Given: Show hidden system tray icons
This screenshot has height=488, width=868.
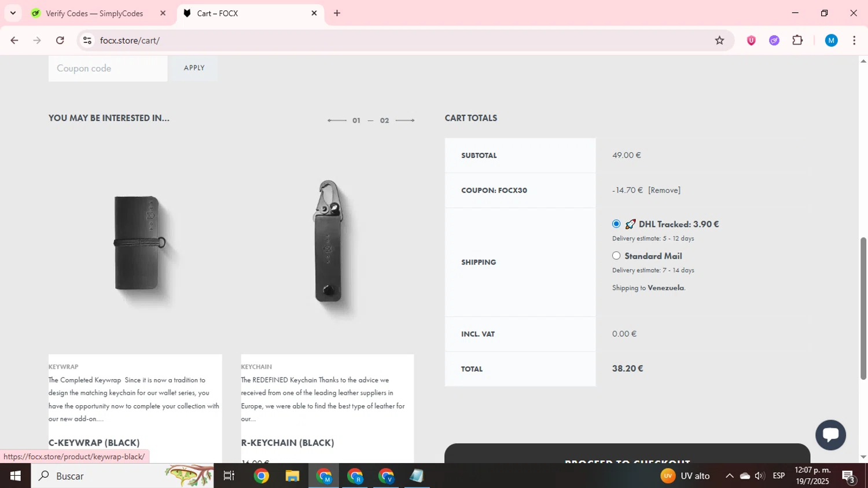Looking at the screenshot, I should [x=729, y=476].
